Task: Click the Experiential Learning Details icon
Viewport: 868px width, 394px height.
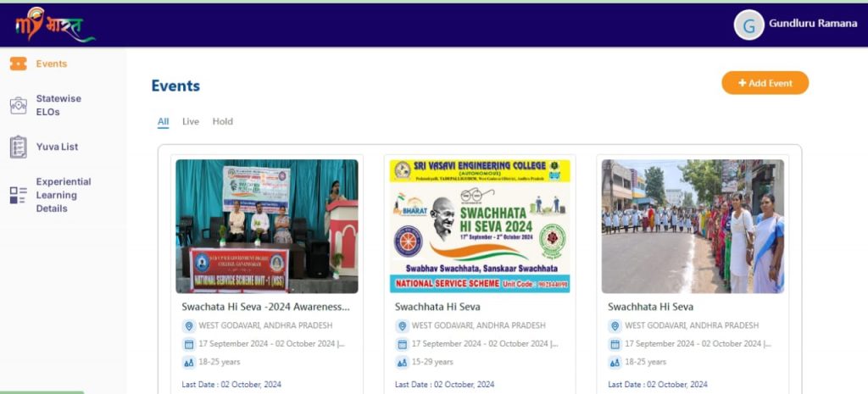Action: pyautogui.click(x=18, y=195)
